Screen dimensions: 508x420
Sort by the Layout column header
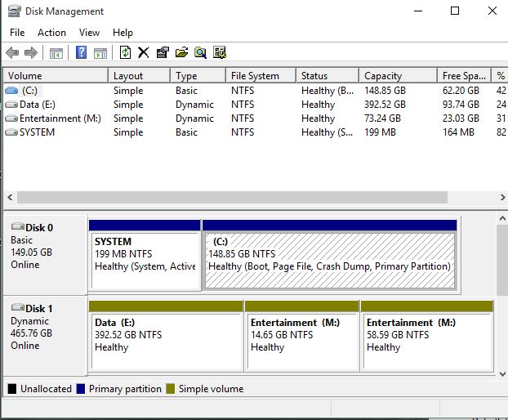click(x=140, y=75)
